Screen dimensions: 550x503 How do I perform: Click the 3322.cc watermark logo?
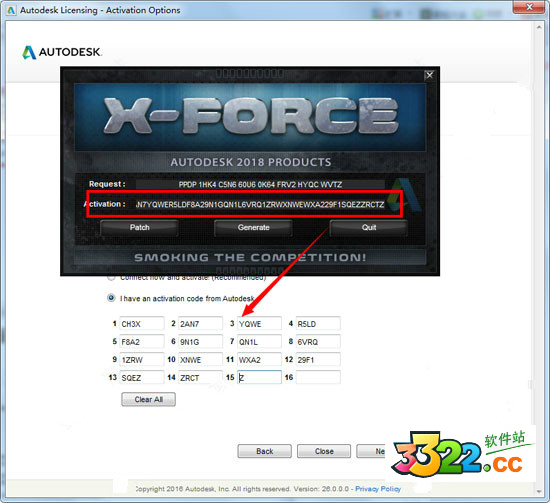[462, 452]
